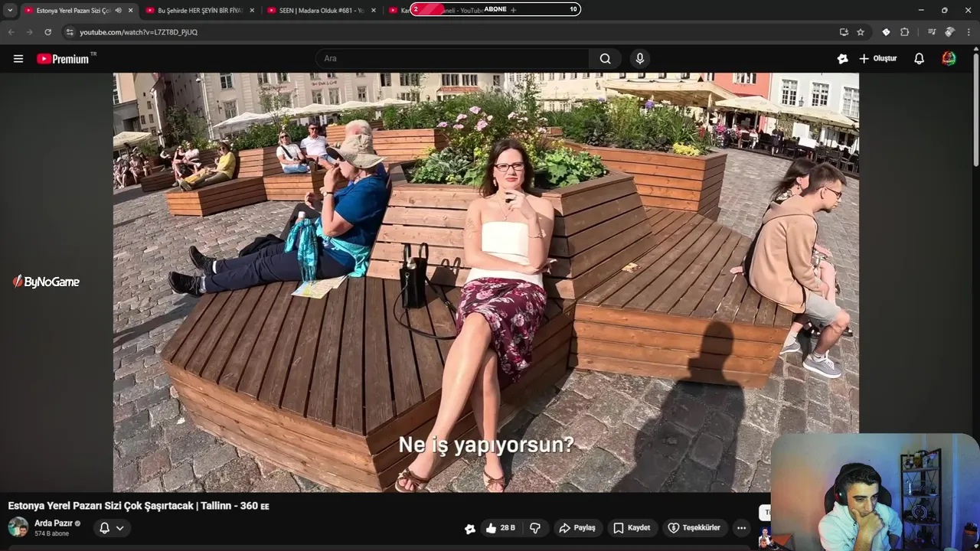Save the video with Kaydet
Viewport: 980px width, 551px height.
(x=632, y=528)
